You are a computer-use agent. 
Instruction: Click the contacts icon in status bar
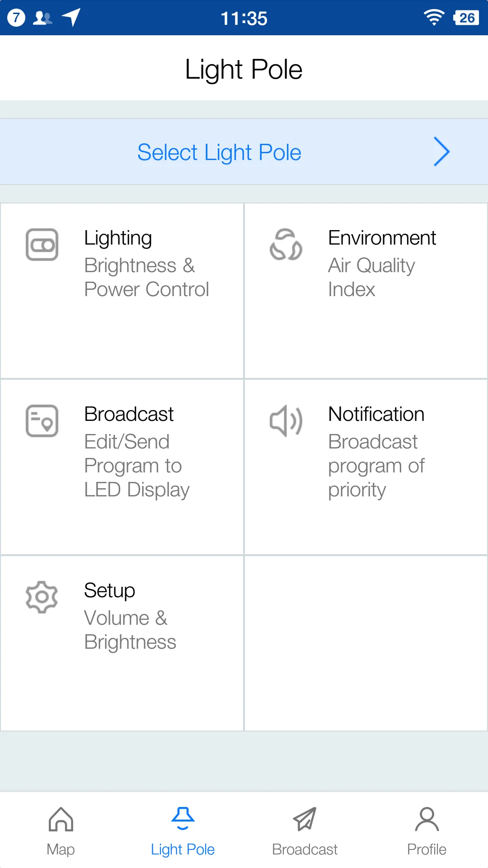tap(42, 17)
